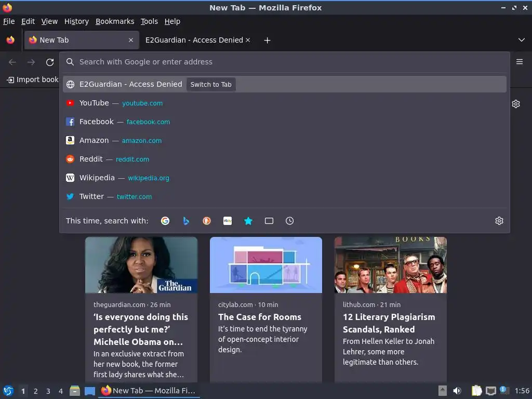Open new tab with plus icon

pyautogui.click(x=268, y=41)
